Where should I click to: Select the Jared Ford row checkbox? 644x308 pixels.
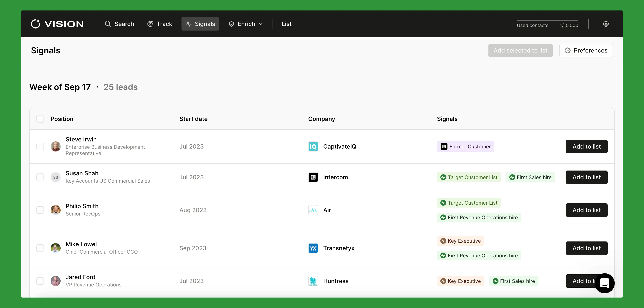tap(40, 281)
